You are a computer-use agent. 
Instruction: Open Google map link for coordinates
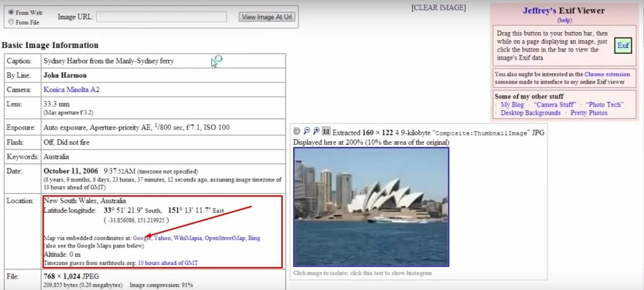142,238
